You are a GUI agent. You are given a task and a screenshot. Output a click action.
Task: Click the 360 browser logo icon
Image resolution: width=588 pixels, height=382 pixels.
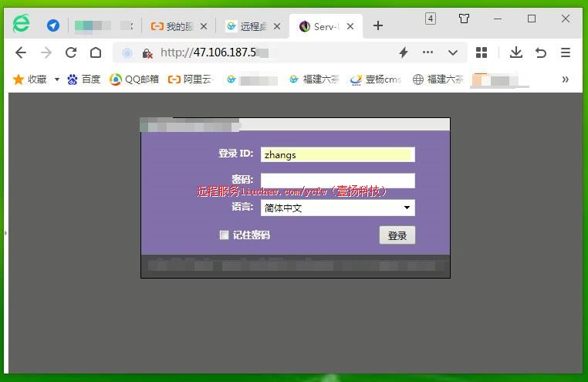point(21,23)
